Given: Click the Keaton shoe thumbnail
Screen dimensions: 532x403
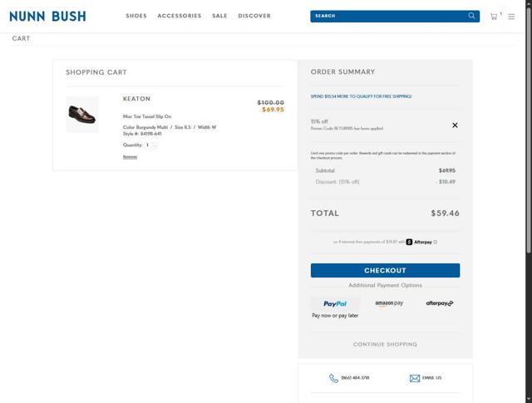Looking at the screenshot, I should click(82, 114).
